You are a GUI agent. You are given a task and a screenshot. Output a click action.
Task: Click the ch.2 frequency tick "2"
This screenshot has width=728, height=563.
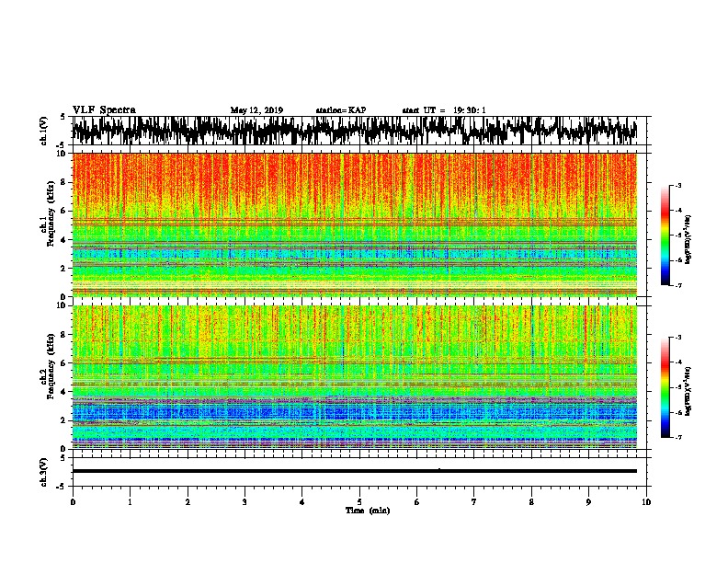pos(65,420)
